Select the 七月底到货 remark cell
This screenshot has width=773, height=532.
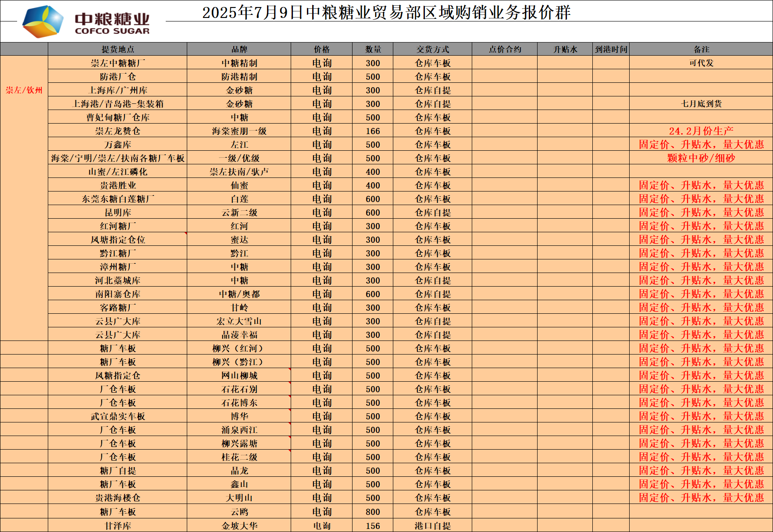pos(701,104)
